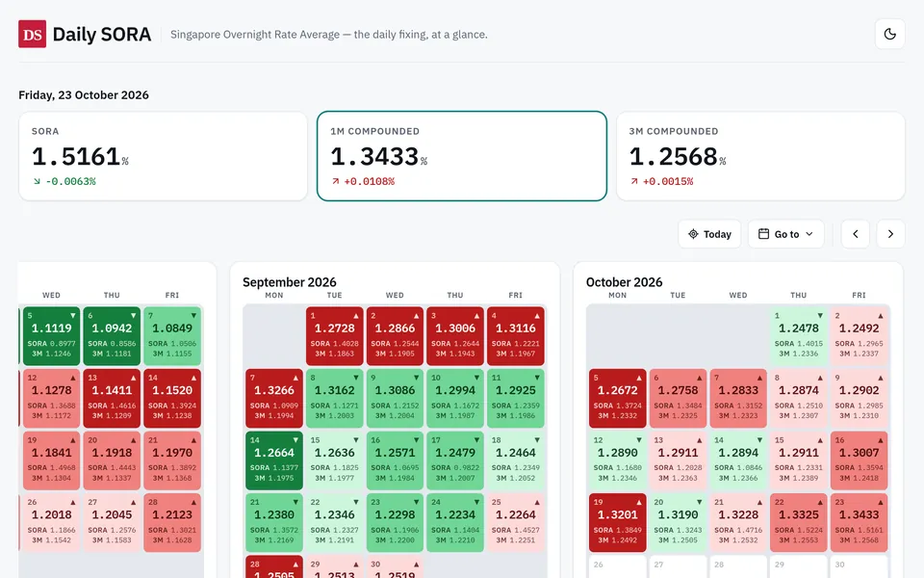The height and width of the screenshot is (578, 924).
Task: Select the dark green cell showing 1.1119
Action: (51, 336)
